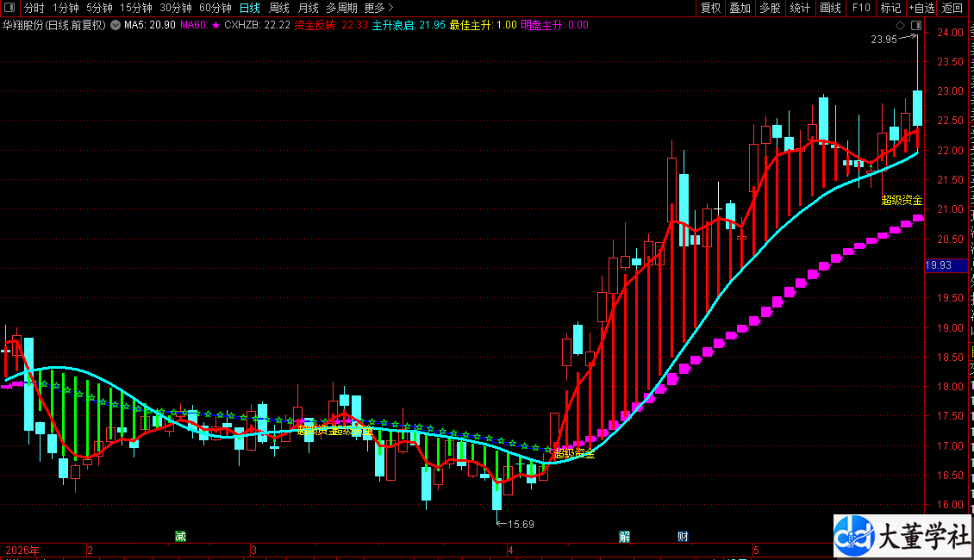Add stock via +自选 button
Image resolution: width=974 pixels, height=560 pixels.
pos(921,8)
